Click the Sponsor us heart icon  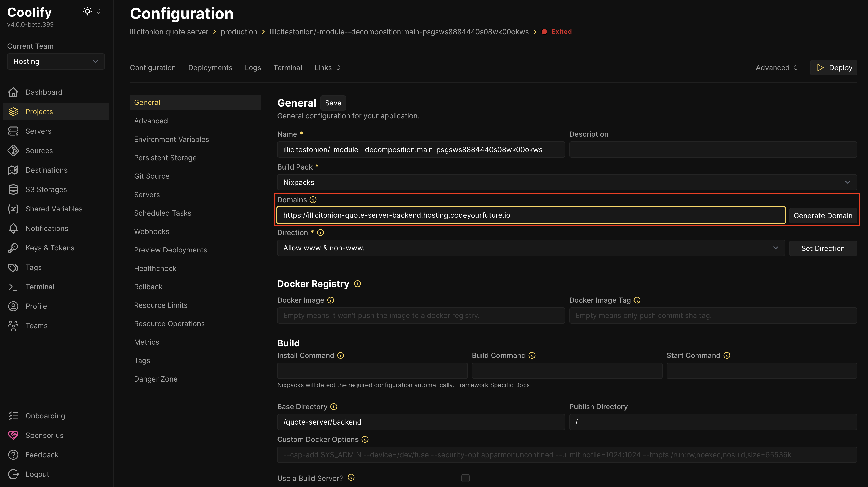pyautogui.click(x=13, y=435)
